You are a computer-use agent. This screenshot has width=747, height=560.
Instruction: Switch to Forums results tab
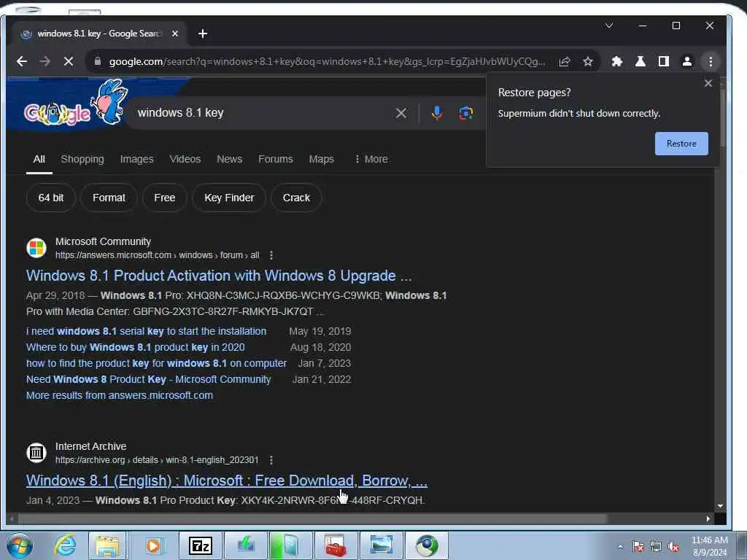[x=275, y=159]
